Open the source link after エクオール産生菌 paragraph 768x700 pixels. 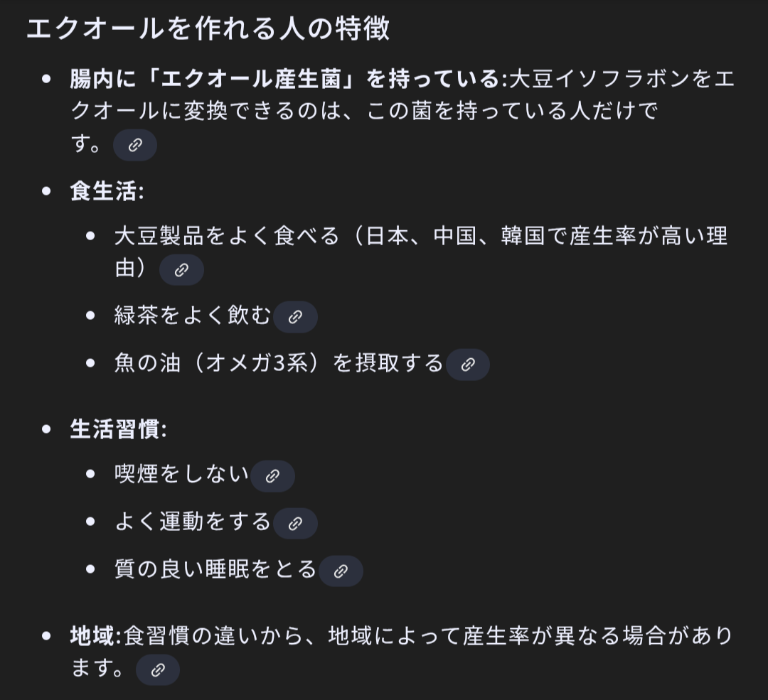tap(135, 146)
